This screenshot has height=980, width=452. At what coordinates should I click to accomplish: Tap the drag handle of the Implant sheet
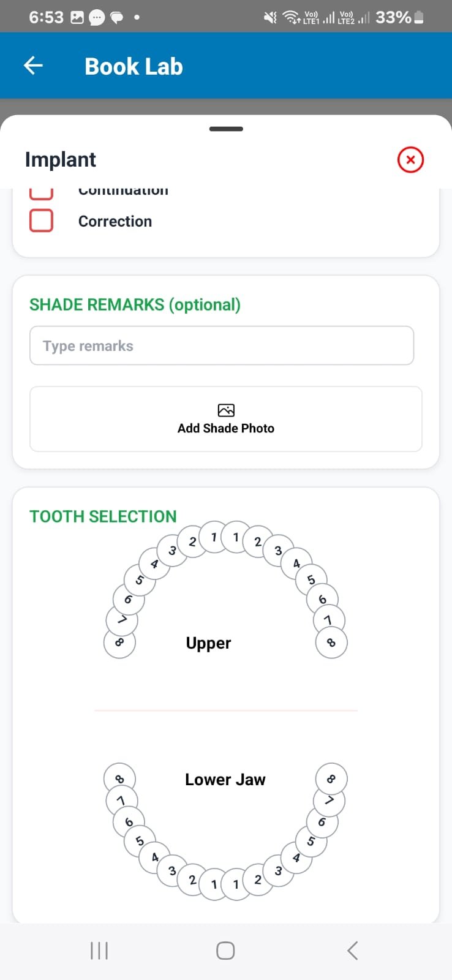226,129
